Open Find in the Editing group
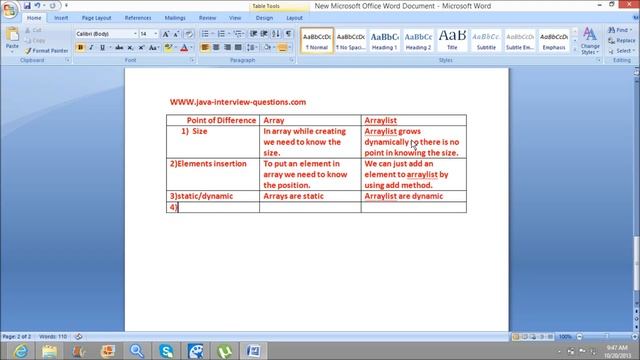The width and height of the screenshot is (640, 360). pos(619,30)
